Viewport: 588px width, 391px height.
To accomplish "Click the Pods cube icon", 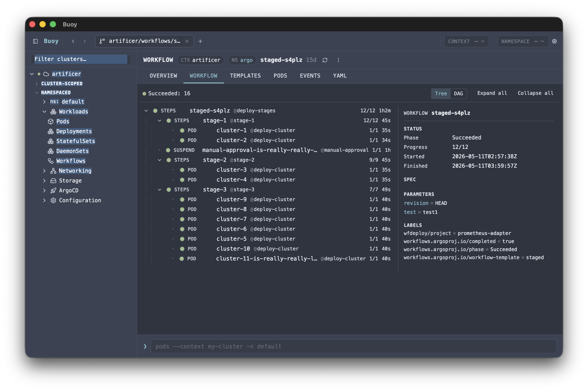I will [x=51, y=122].
